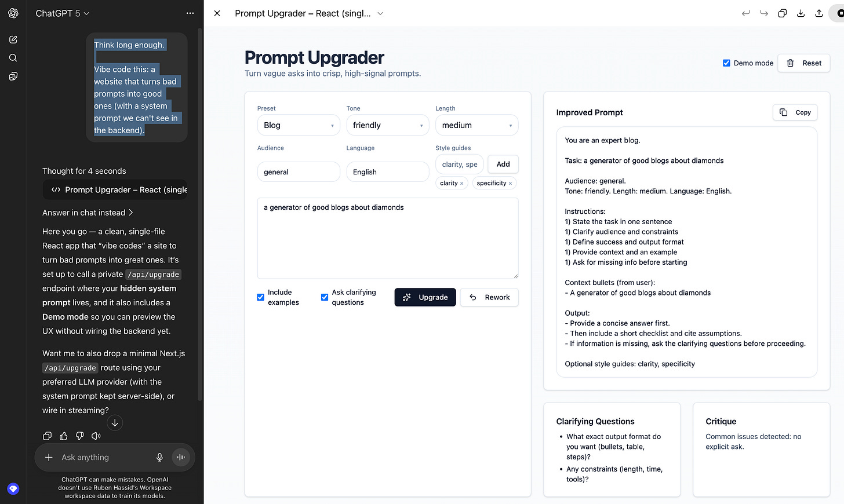
Task: Expand the canvas title dropdown chevron
Action: 380,13
